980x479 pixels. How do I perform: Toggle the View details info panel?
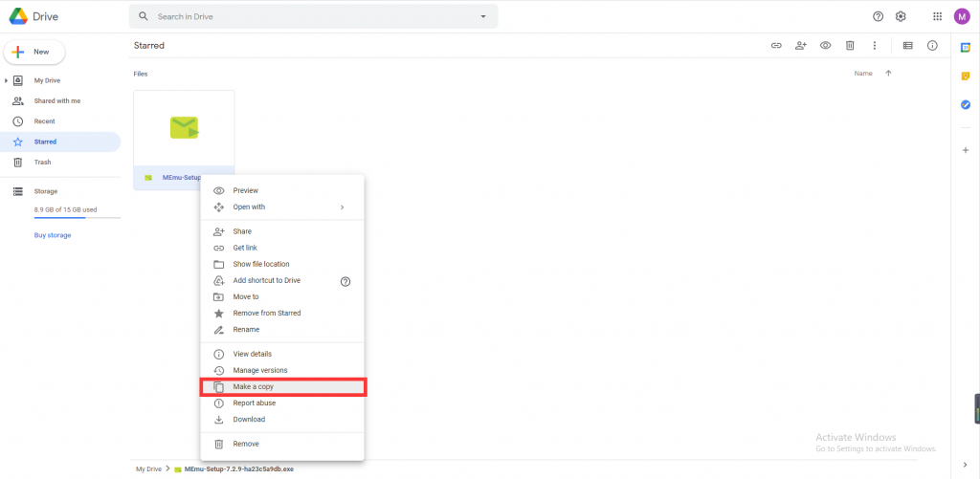[932, 46]
